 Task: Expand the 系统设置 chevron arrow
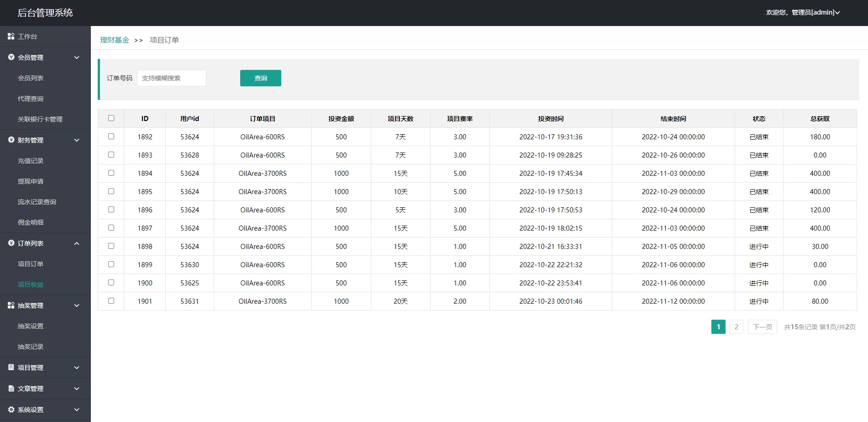pyautogui.click(x=77, y=410)
